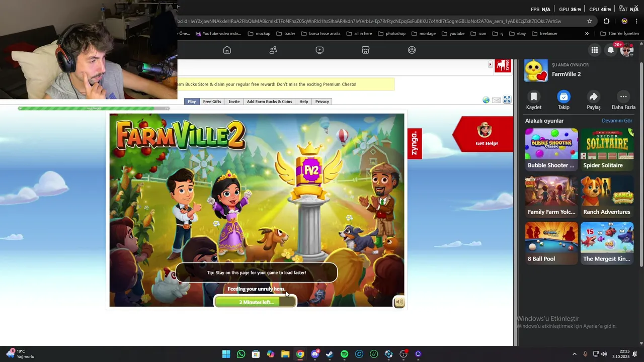This screenshot has height=362, width=644.
Task: Toggle fullscreen game mode icon
Action: pyautogui.click(x=507, y=100)
